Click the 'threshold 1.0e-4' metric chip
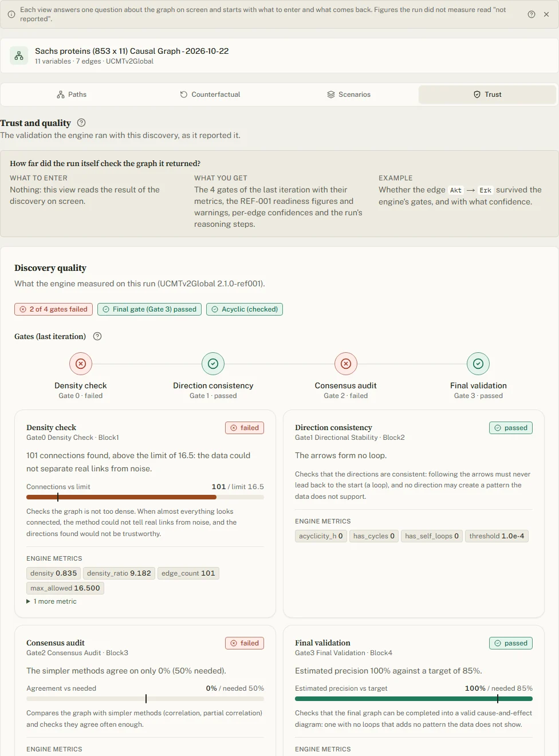 [497, 536]
